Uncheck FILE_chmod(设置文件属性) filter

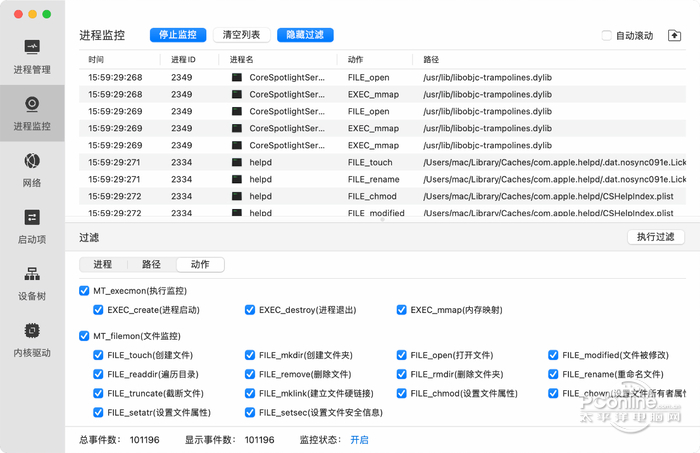[401, 393]
